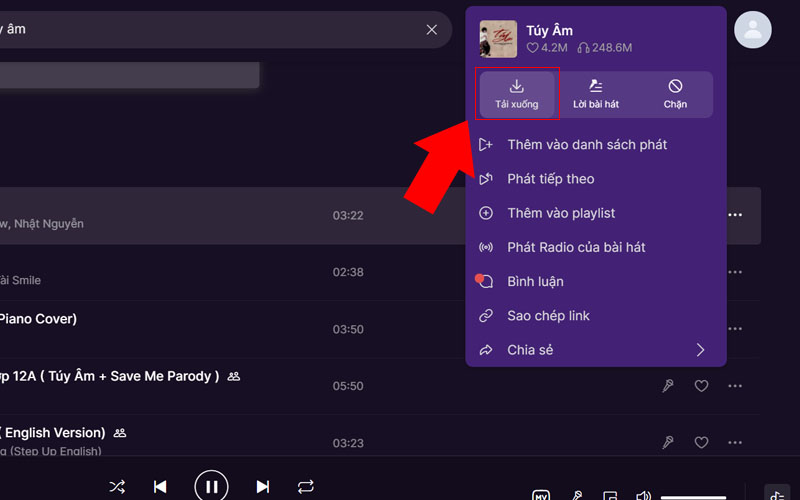Open the play queue panel icon
Viewport: 800px width, 500px height.
(x=777, y=494)
